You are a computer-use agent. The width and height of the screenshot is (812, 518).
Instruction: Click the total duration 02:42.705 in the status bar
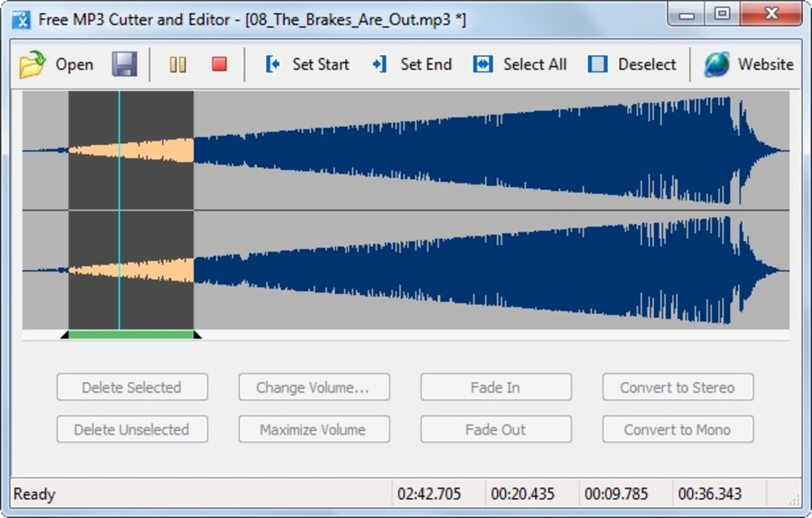click(429, 494)
